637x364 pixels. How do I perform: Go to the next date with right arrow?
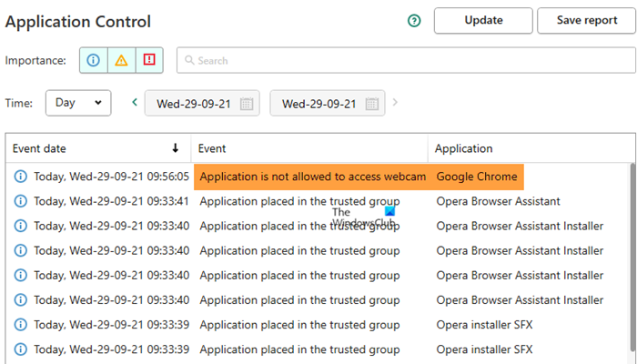[x=395, y=103]
